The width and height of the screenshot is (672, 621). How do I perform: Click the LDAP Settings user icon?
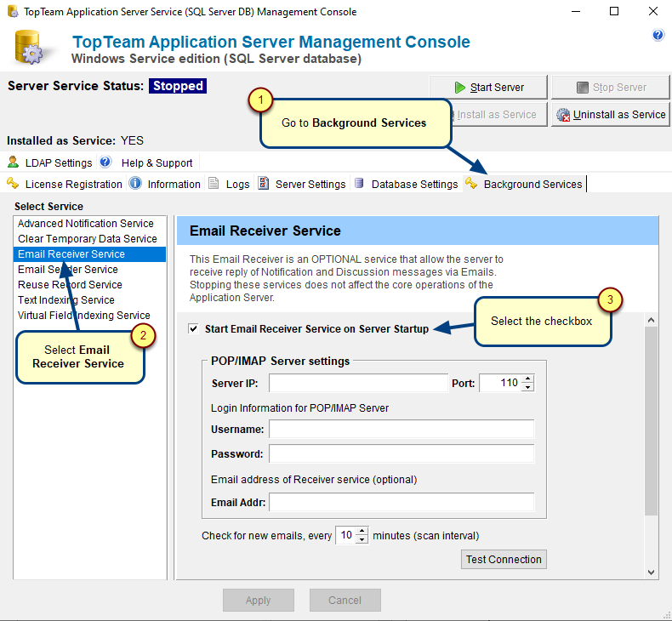tap(14, 162)
